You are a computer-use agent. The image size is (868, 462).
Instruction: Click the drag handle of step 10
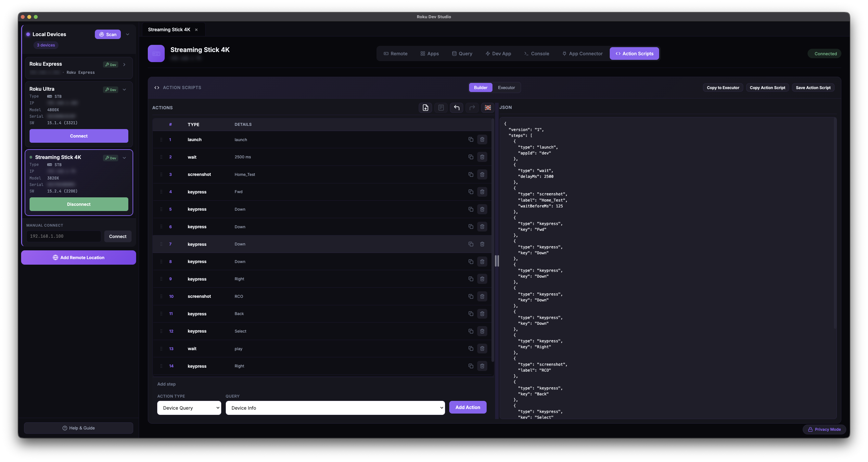pyautogui.click(x=161, y=297)
